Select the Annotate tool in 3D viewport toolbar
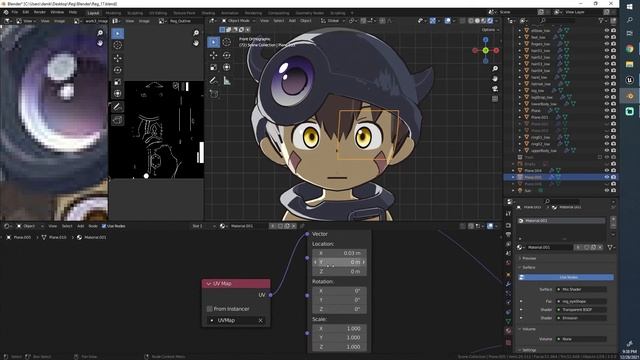Screen dimensions: 640x360 tap(213, 81)
